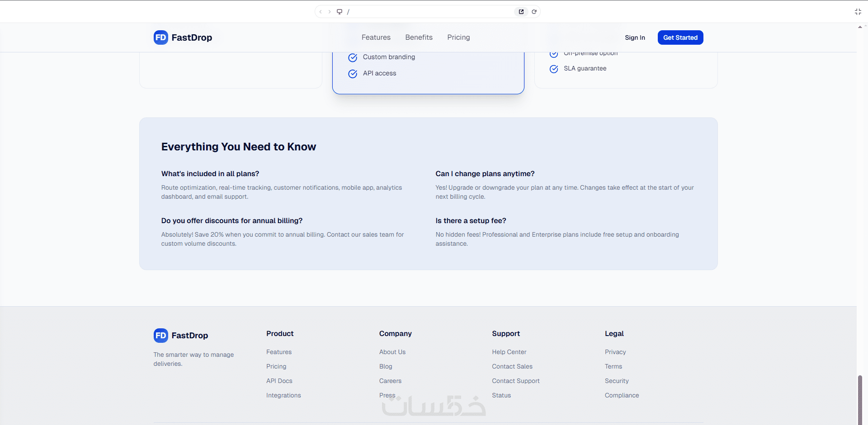
Task: Click the SLA guarantee checkmark icon
Action: [554, 69]
